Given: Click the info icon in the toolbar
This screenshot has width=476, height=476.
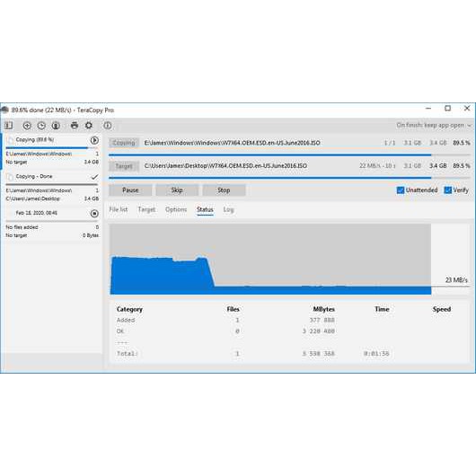Looking at the screenshot, I should pyautogui.click(x=108, y=125).
